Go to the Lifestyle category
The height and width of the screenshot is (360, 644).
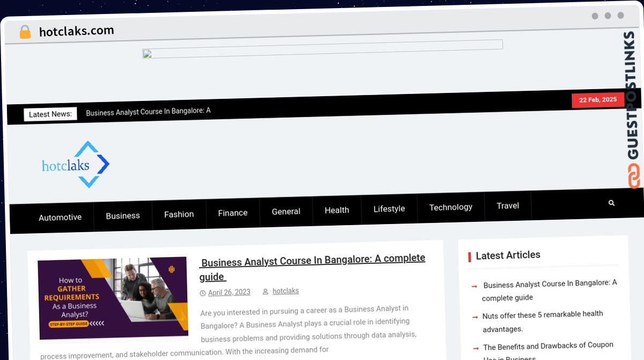point(389,208)
